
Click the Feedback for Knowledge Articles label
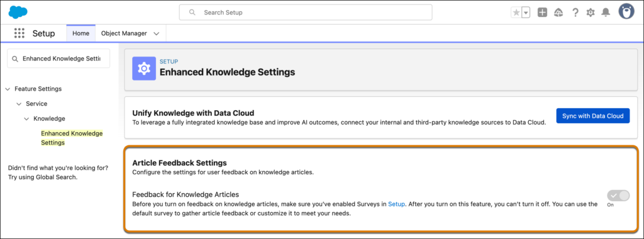tap(186, 194)
